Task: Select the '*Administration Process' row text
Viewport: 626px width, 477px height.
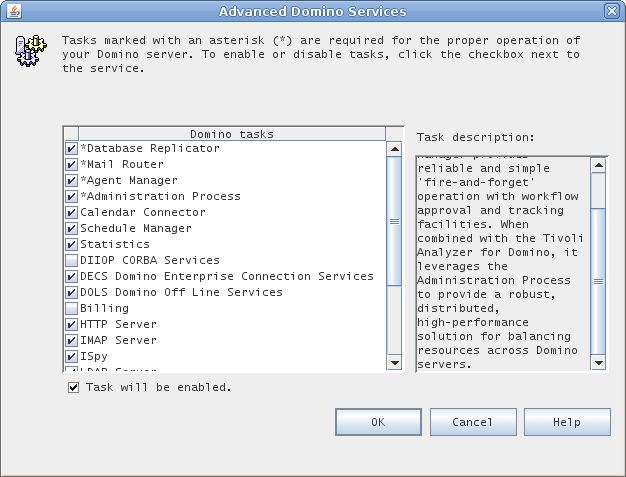Action: (160, 196)
